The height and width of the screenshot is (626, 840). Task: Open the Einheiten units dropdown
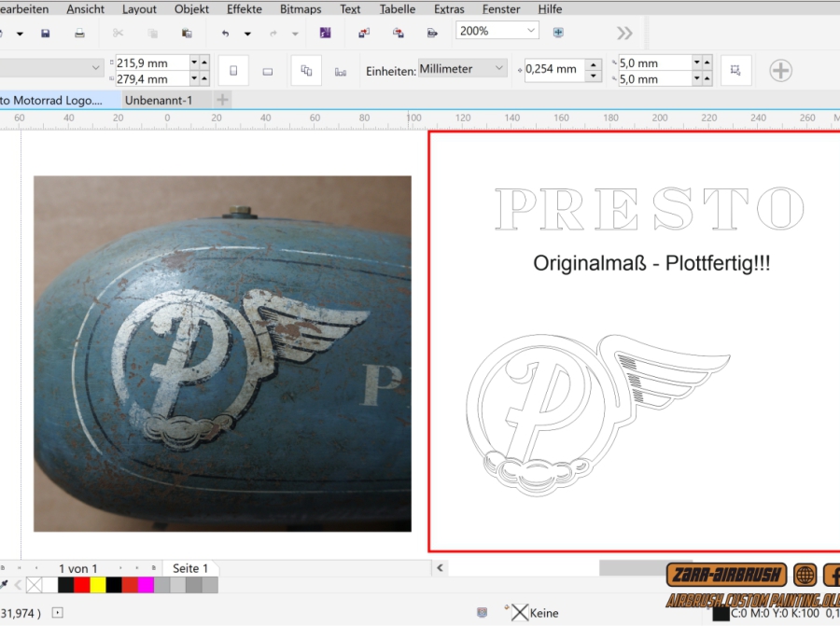pyautogui.click(x=462, y=69)
